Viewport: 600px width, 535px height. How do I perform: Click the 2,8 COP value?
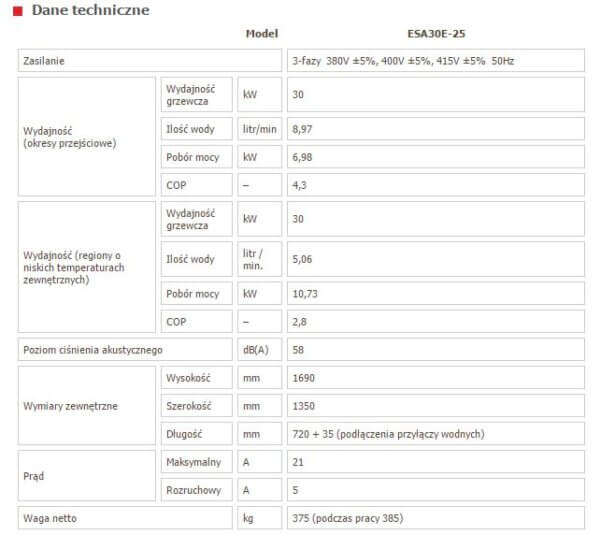click(x=300, y=322)
